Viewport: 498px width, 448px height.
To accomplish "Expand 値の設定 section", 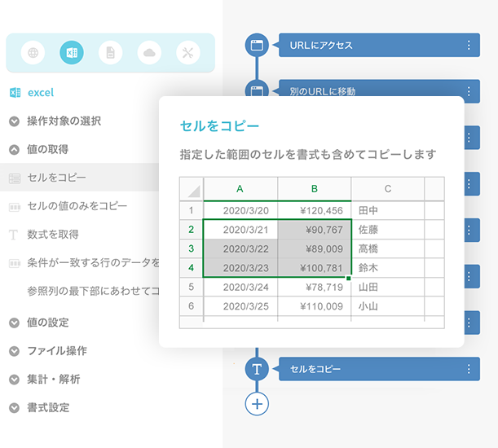I will pos(14,323).
